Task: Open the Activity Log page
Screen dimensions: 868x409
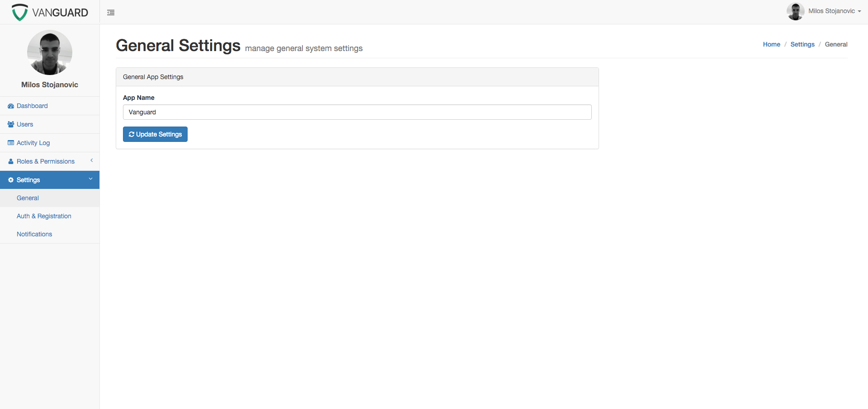Action: (x=50, y=143)
